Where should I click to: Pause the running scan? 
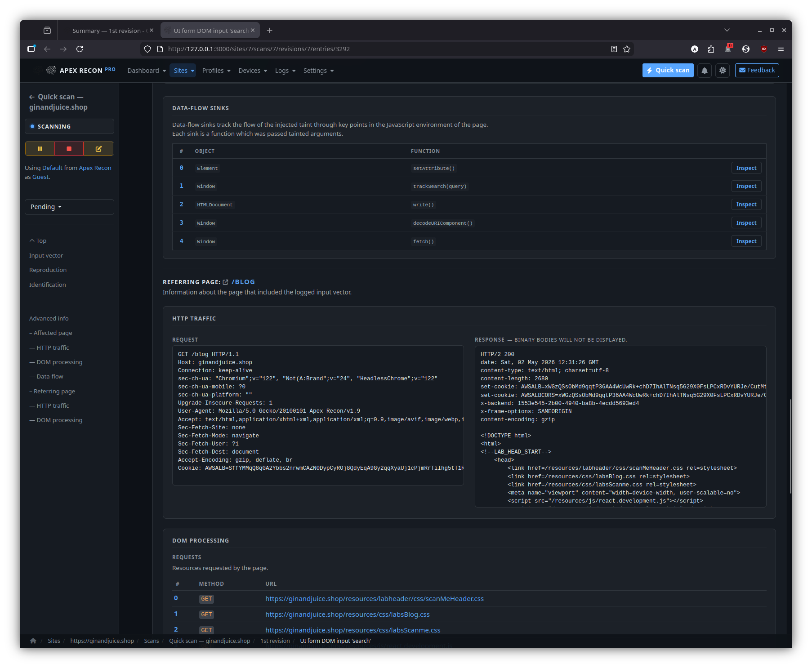[40, 149]
